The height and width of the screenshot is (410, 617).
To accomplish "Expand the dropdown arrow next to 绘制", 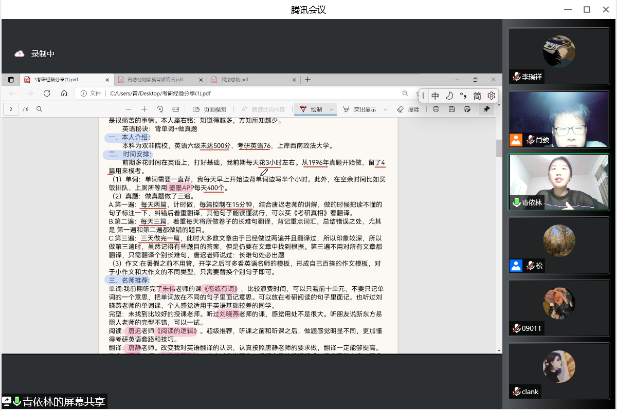I will [332, 107].
